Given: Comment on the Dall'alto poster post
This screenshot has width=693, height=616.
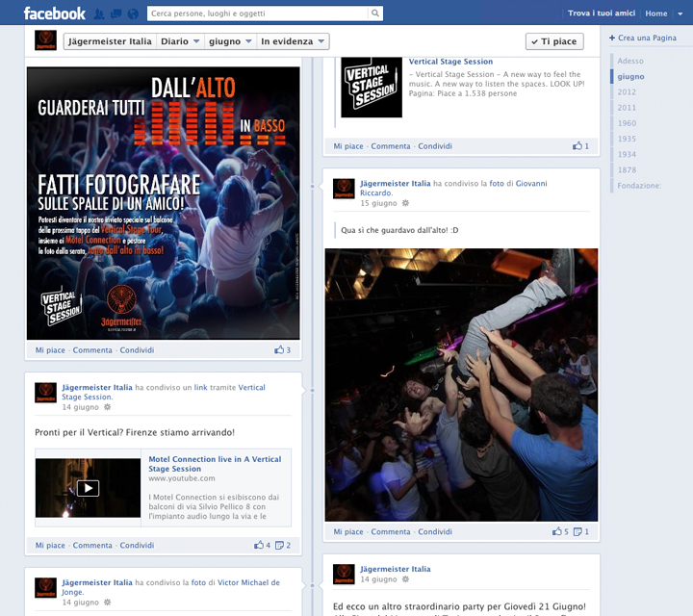Looking at the screenshot, I should (x=92, y=350).
